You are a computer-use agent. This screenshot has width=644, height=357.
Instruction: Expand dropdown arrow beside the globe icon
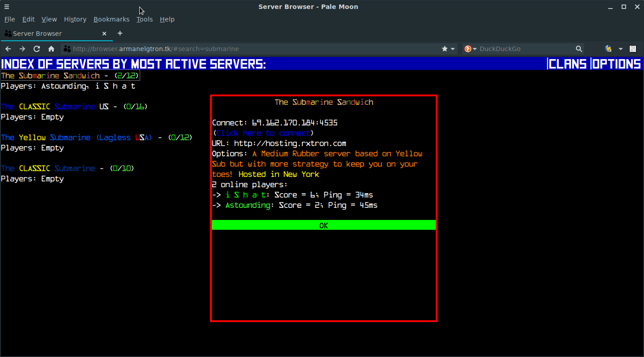point(620,49)
